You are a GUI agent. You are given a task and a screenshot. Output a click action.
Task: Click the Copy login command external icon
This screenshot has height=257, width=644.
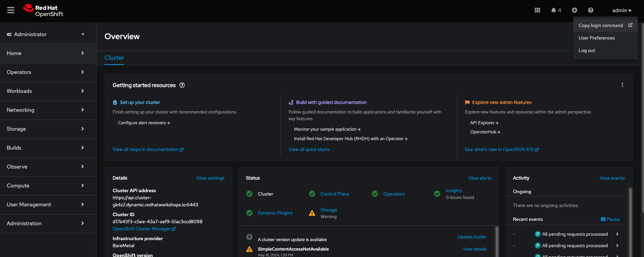click(631, 25)
